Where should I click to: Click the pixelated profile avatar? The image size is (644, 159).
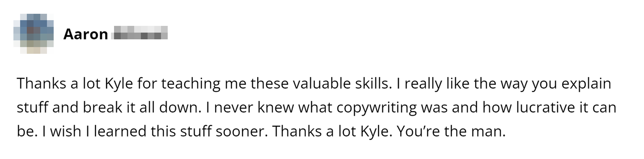[x=34, y=34]
